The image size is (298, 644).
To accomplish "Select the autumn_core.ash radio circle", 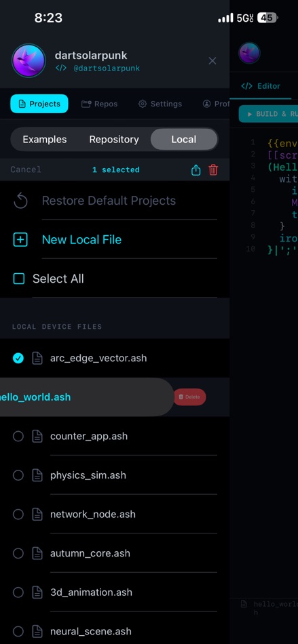I will pos(18,553).
